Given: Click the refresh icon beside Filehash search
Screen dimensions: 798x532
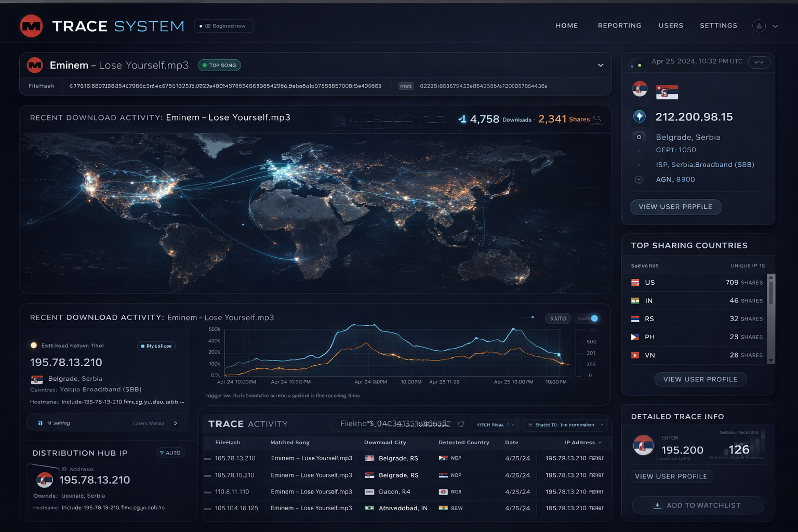Looking at the screenshot, I should (x=461, y=424).
